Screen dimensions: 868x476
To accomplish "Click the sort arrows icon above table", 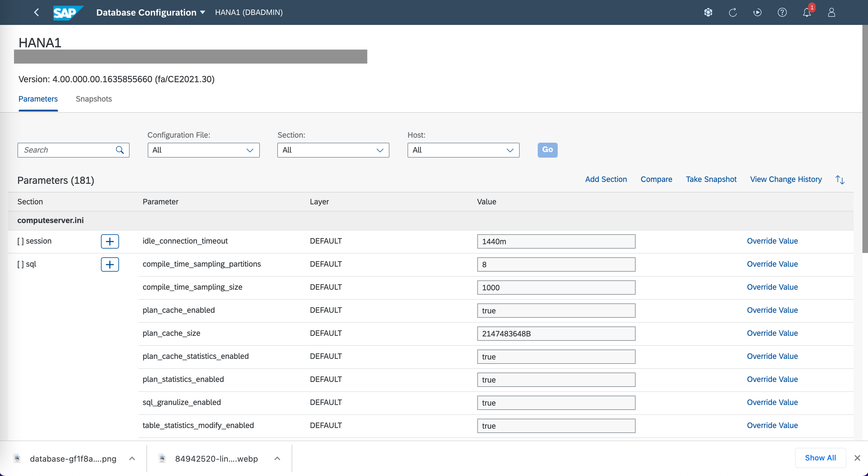I will [840, 179].
